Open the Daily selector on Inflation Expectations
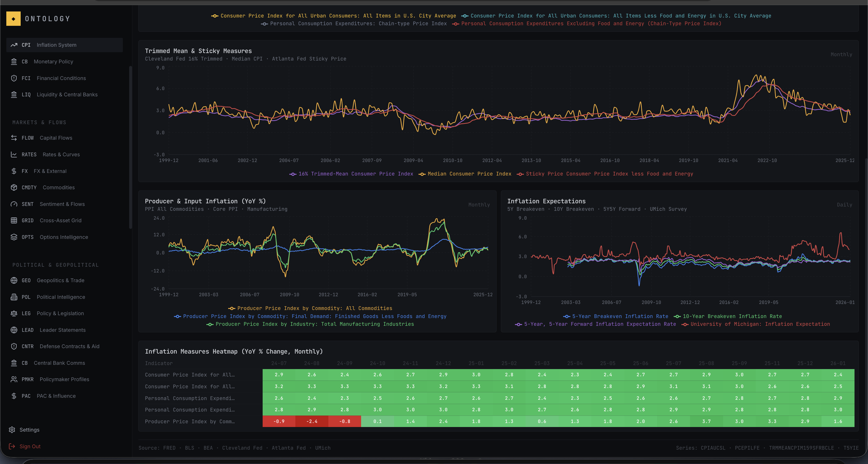Viewport: 868px width, 464px height. (845, 204)
